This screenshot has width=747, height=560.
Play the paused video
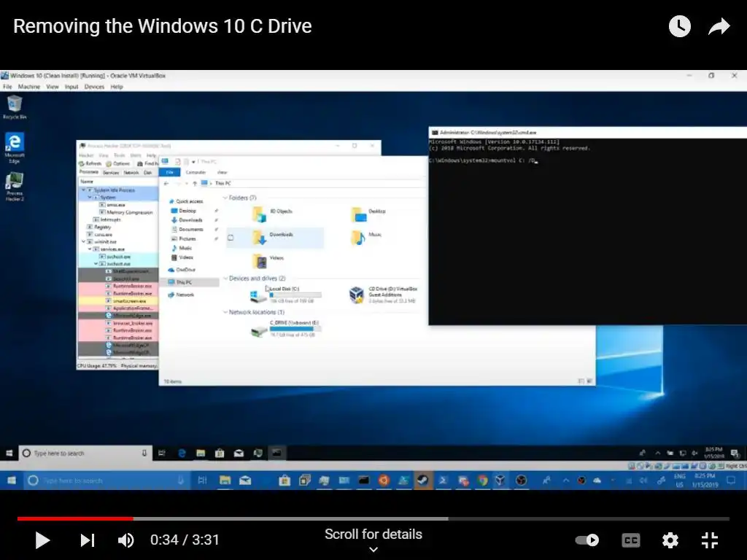coord(42,540)
